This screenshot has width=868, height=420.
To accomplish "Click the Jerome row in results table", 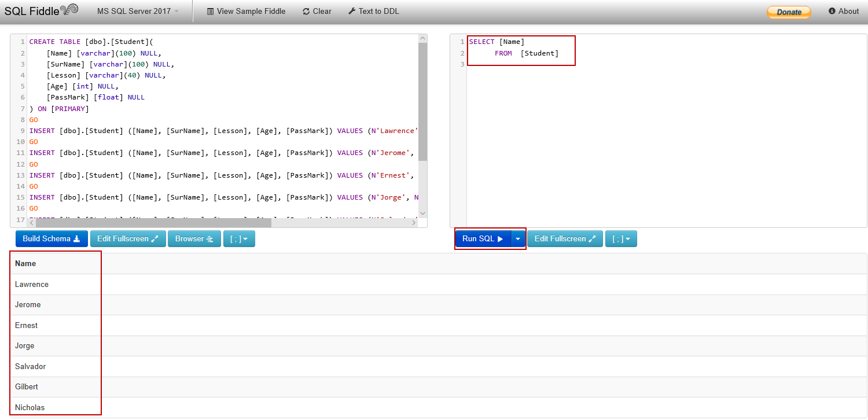I will tap(27, 304).
